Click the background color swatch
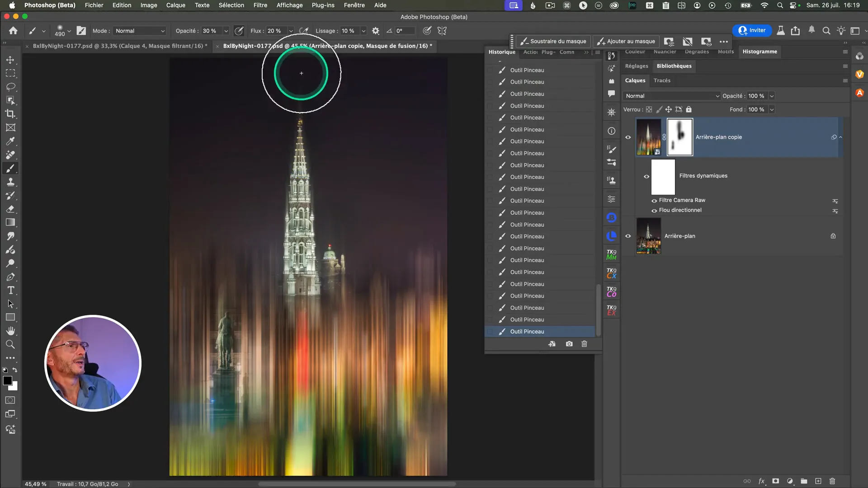 [x=14, y=387]
